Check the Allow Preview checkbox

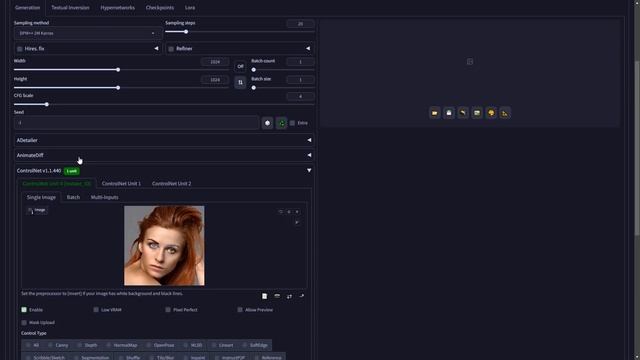click(x=240, y=310)
